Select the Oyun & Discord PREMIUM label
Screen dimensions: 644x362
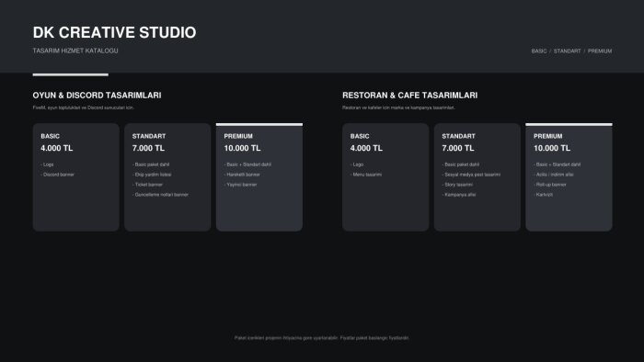[238, 136]
